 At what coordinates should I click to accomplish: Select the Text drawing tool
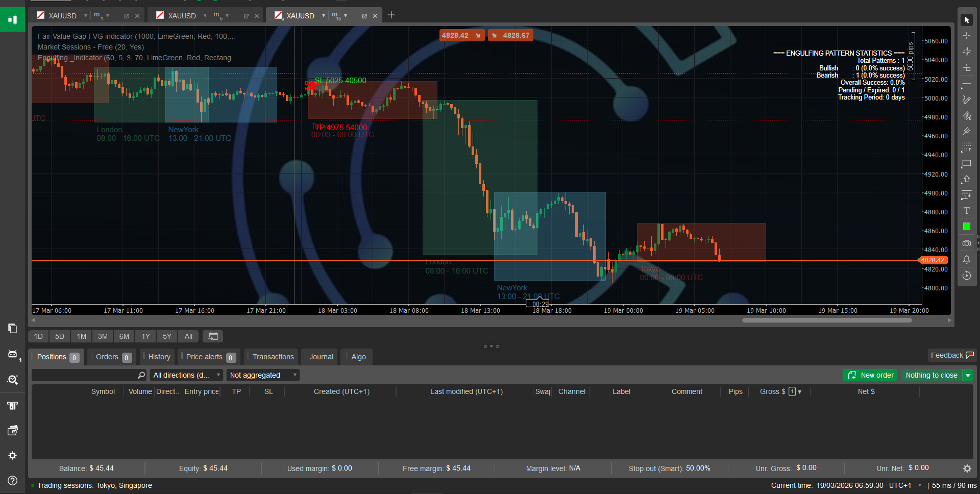pos(967,210)
